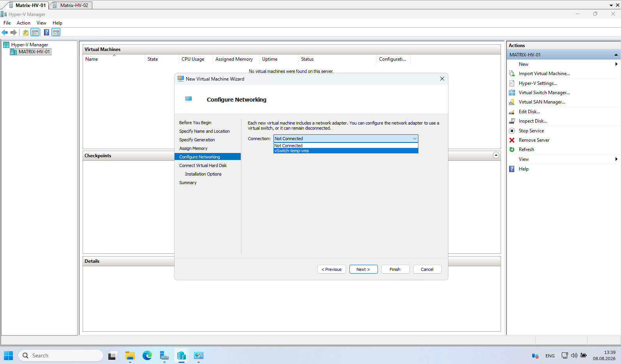Toggle the Show/Hide Console Tree toolbar icon

35,32
